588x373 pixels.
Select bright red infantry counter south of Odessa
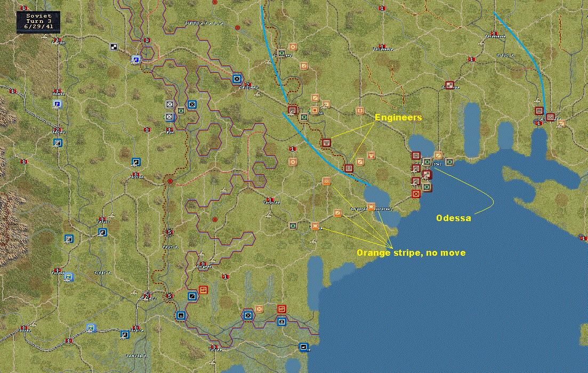[x=416, y=194]
